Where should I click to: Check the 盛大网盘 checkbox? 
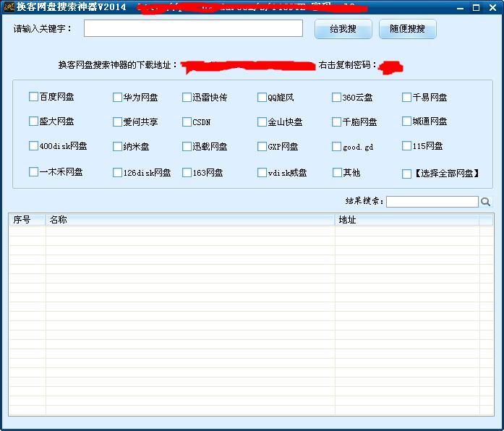coord(33,121)
